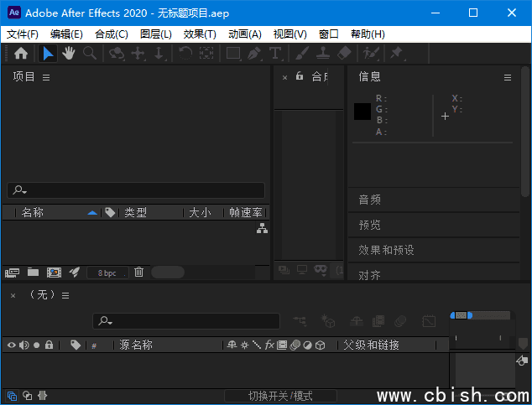Click the black color swatch in 信息 panel
Screen dimensions: 532x405
362,112
